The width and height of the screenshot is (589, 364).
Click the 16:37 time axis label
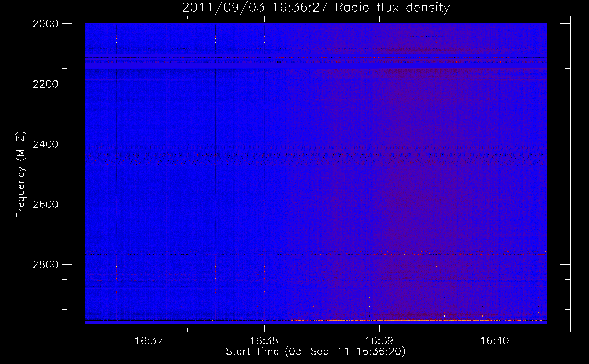(x=149, y=341)
